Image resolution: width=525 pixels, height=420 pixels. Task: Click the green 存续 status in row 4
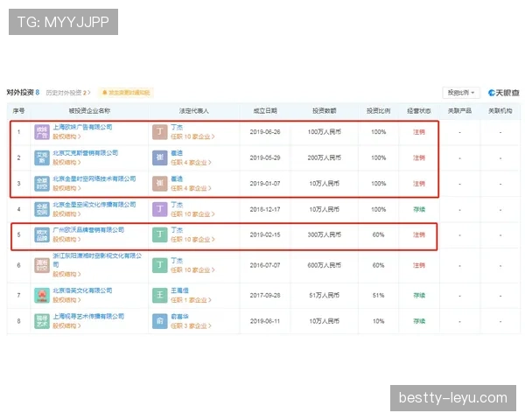(x=419, y=209)
